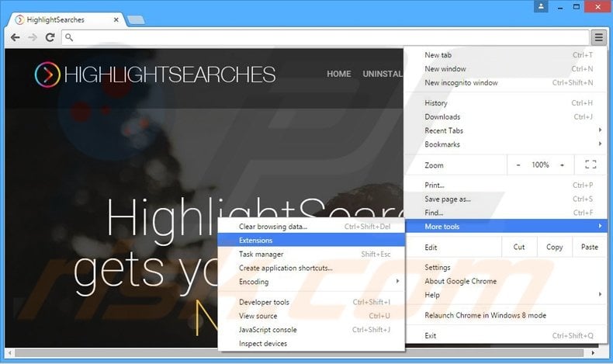613x364 pixels.
Task: Open Task manager from the submenu
Action: (311, 254)
